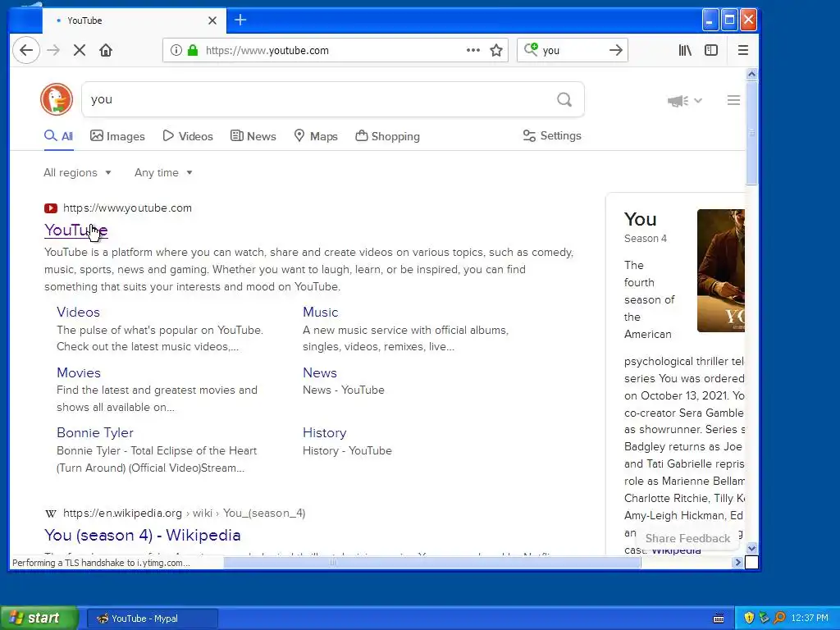This screenshot has height=630, width=840.
Task: Open the Videos sitelink
Action: (78, 312)
